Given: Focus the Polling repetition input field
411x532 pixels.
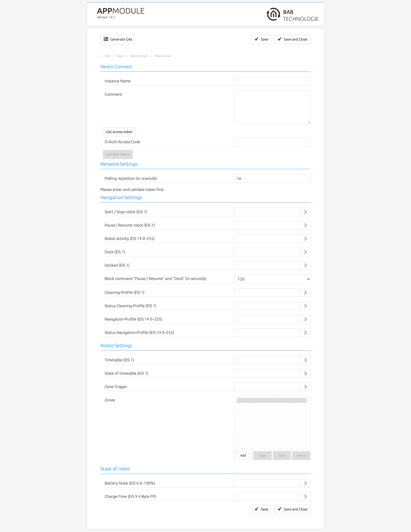Looking at the screenshot, I should point(272,179).
